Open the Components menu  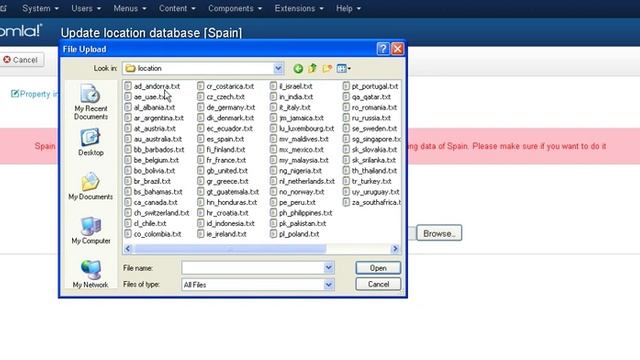point(235,8)
